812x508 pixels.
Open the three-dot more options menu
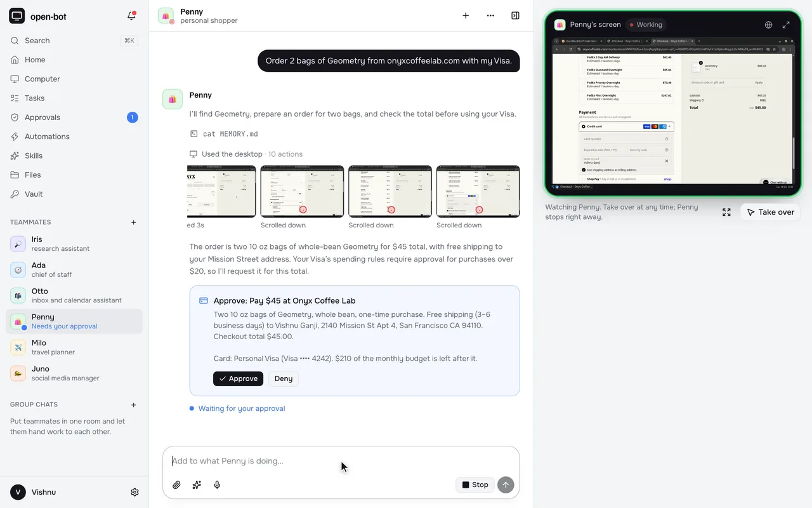click(490, 16)
